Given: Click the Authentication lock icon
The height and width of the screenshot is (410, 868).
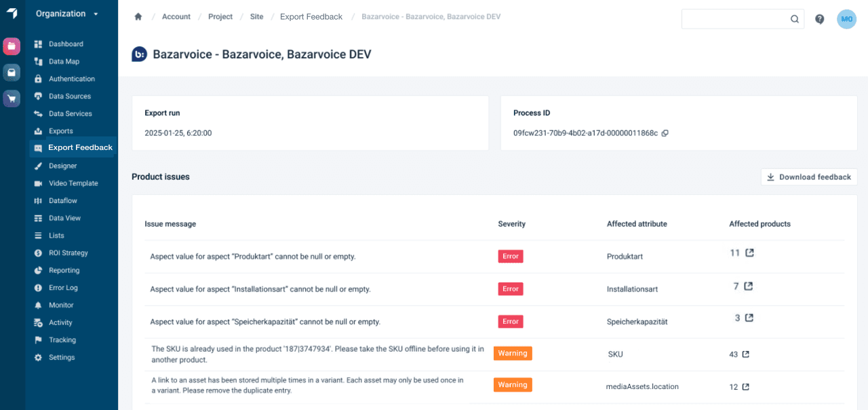Looking at the screenshot, I should click(38, 79).
